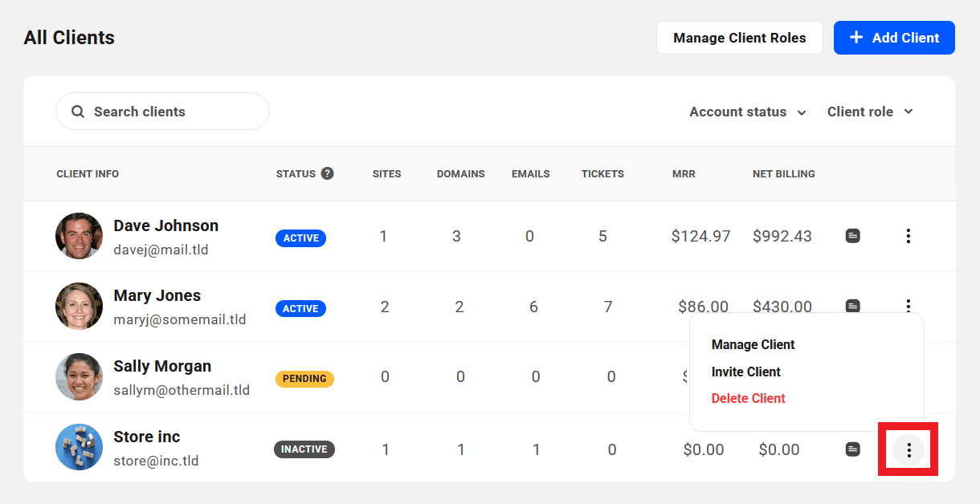This screenshot has width=980, height=504.
Task: Click Dave Johnson's MRR value $124.97
Action: 701,236
